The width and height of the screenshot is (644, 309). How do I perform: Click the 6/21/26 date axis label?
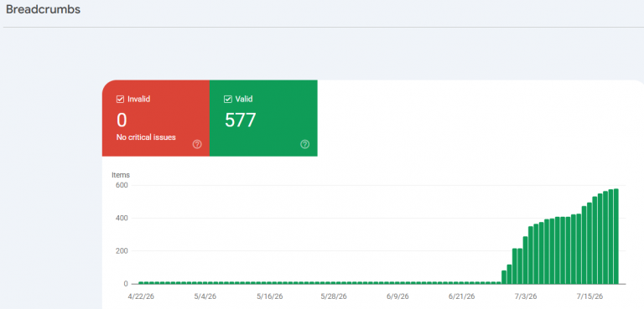[x=462, y=296]
